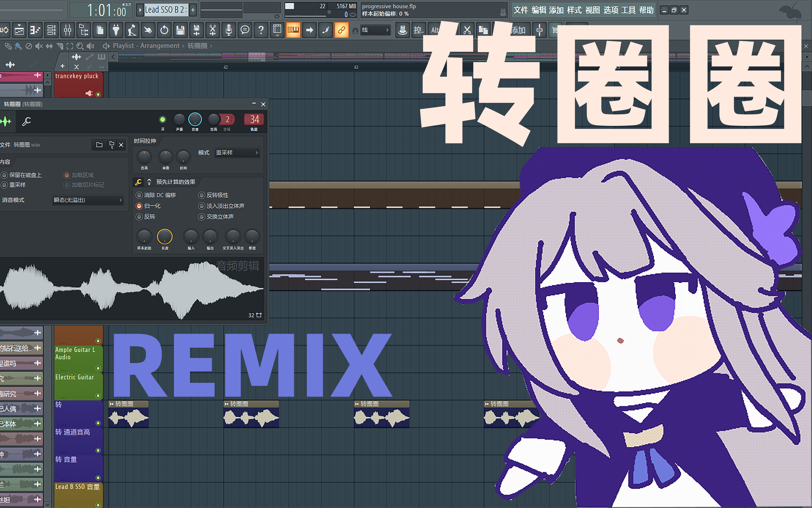The width and height of the screenshot is (812, 508).
Task: Enable 交换立体声 option
Action: (x=201, y=217)
